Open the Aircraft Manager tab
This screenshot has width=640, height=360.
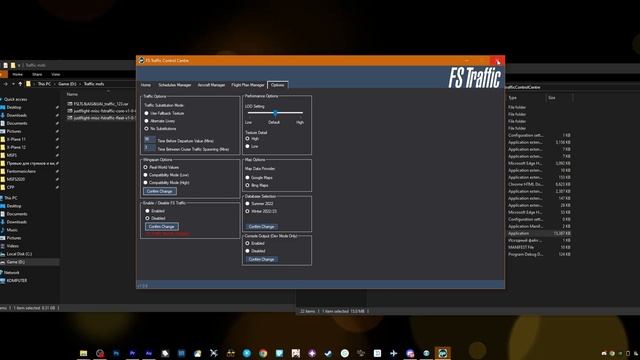click(211, 85)
